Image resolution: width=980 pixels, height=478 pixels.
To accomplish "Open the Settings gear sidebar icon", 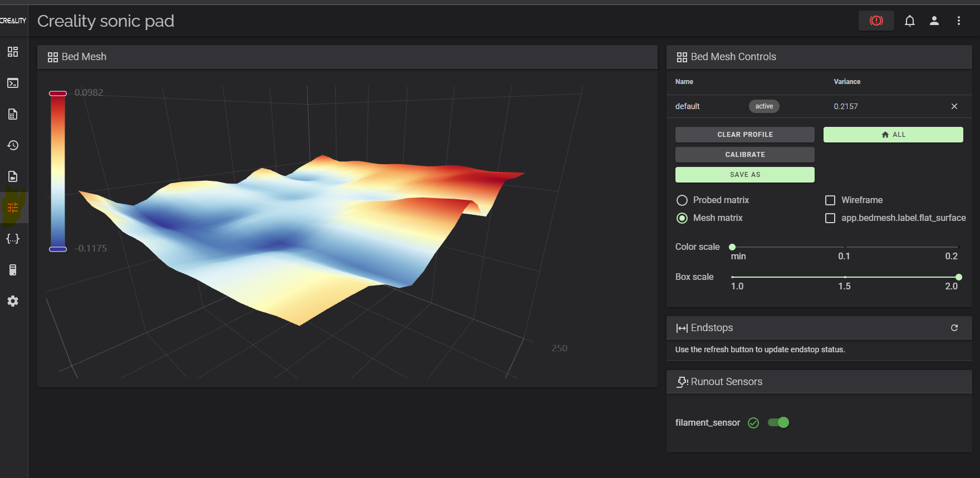I will [x=13, y=301].
